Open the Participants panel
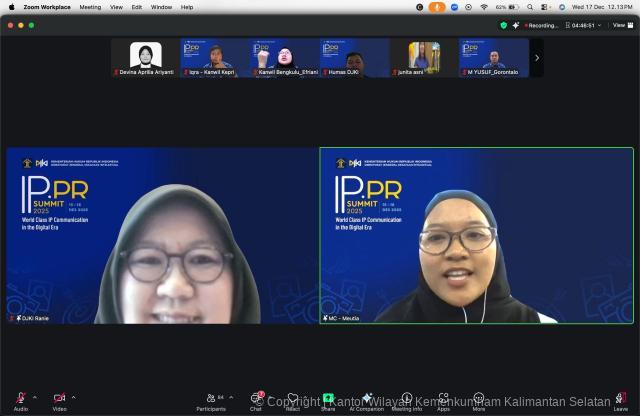The width and height of the screenshot is (640, 416). (210, 399)
